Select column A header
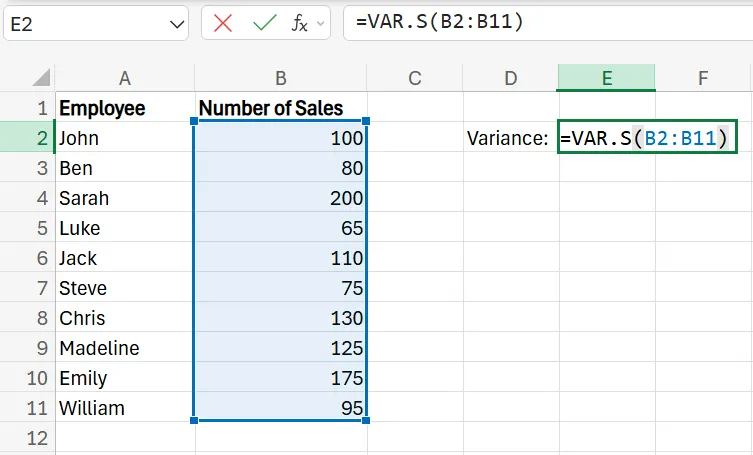The image size is (753, 455). [125, 78]
